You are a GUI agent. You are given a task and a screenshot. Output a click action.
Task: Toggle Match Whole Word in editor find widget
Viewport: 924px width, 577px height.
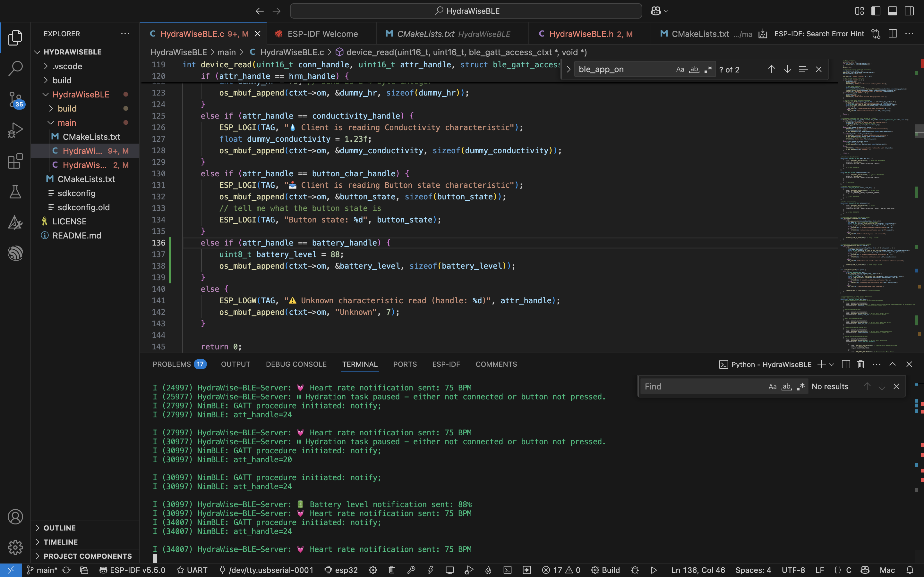tap(694, 70)
